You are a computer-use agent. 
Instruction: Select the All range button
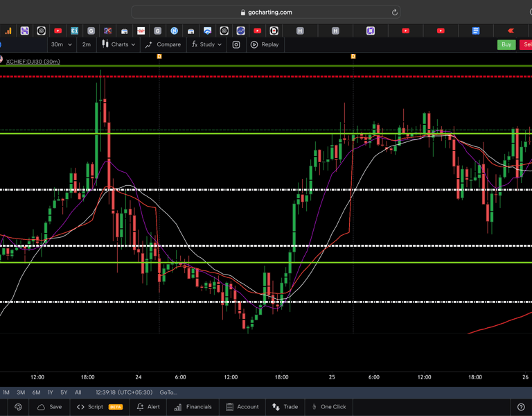point(78,392)
